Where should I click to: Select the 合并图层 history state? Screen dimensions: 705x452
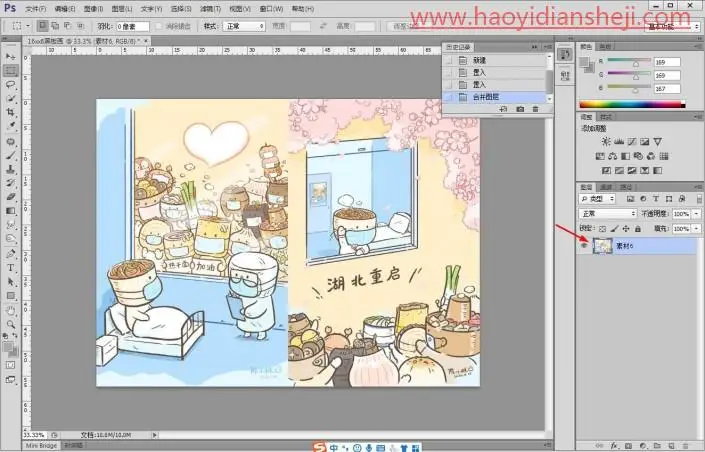click(x=494, y=97)
